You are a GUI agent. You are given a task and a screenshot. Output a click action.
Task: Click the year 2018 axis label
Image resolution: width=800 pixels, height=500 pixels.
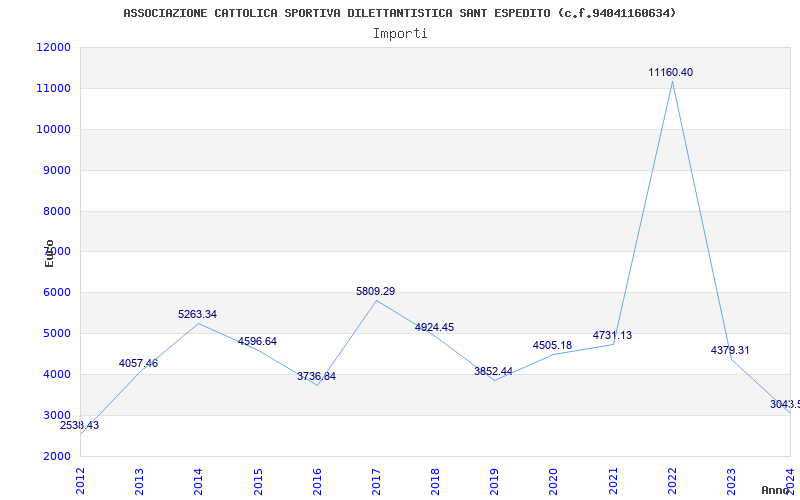point(435,481)
